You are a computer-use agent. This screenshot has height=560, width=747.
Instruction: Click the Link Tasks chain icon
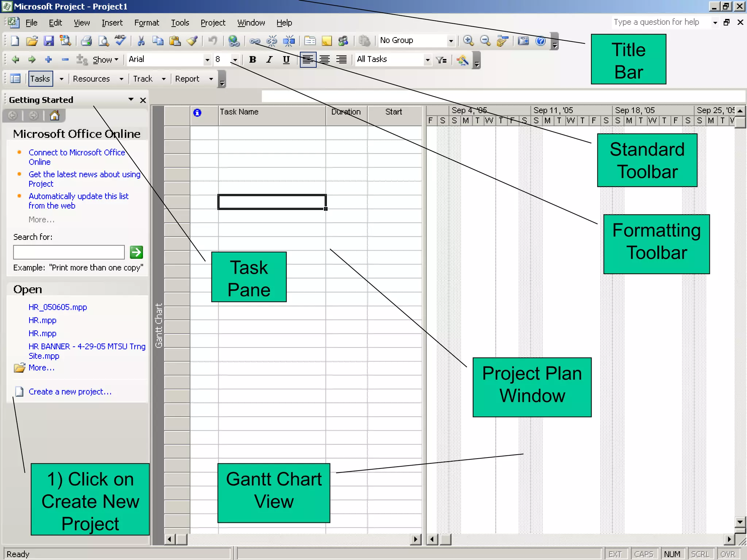[255, 41]
